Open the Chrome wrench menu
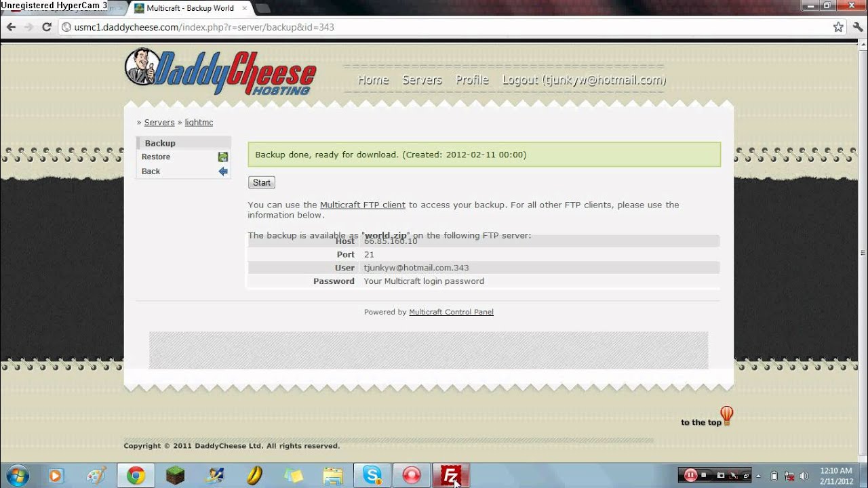 coord(856,27)
